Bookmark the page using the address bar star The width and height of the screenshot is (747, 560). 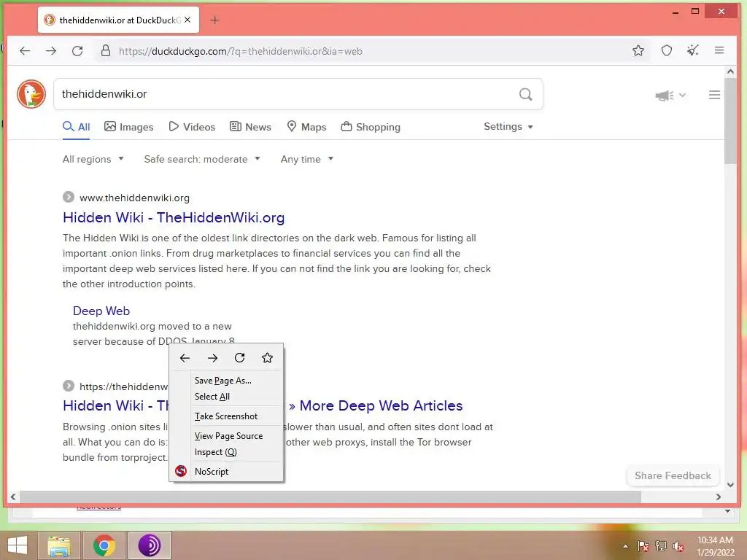pyautogui.click(x=638, y=50)
